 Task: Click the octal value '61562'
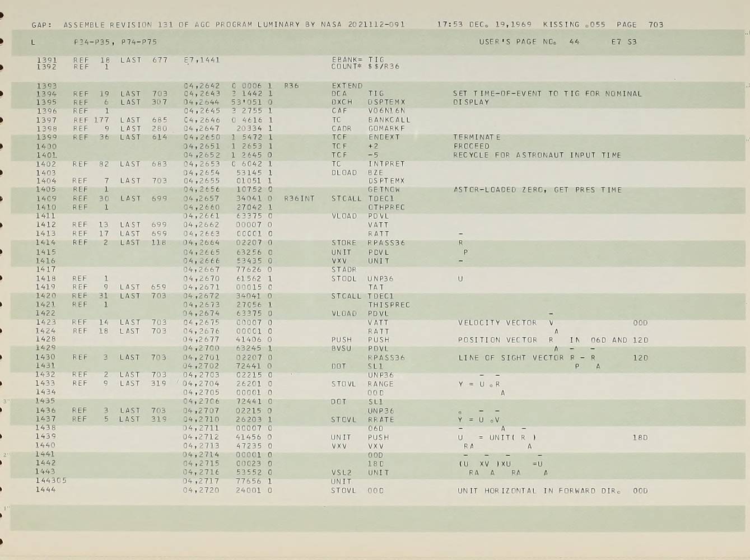pos(249,279)
